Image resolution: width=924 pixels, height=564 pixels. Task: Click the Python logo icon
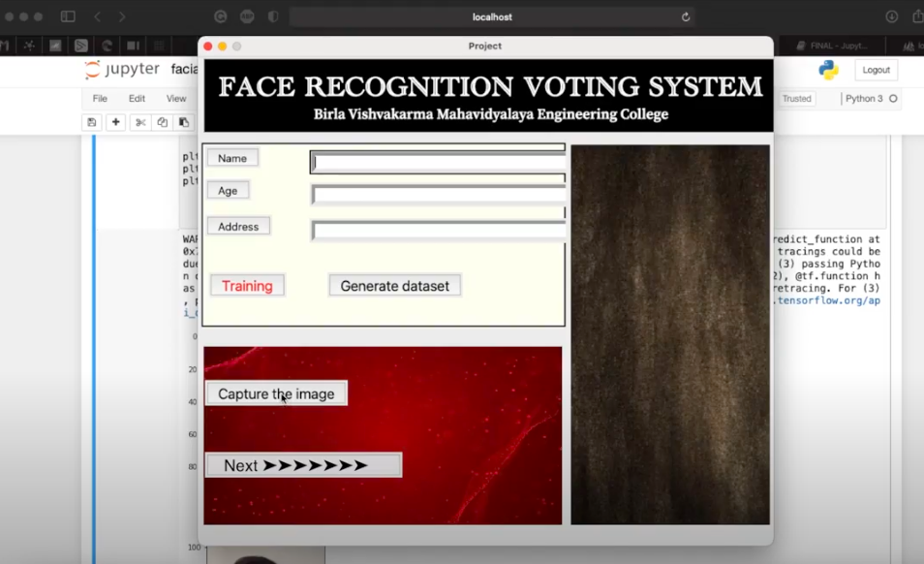[x=828, y=70]
